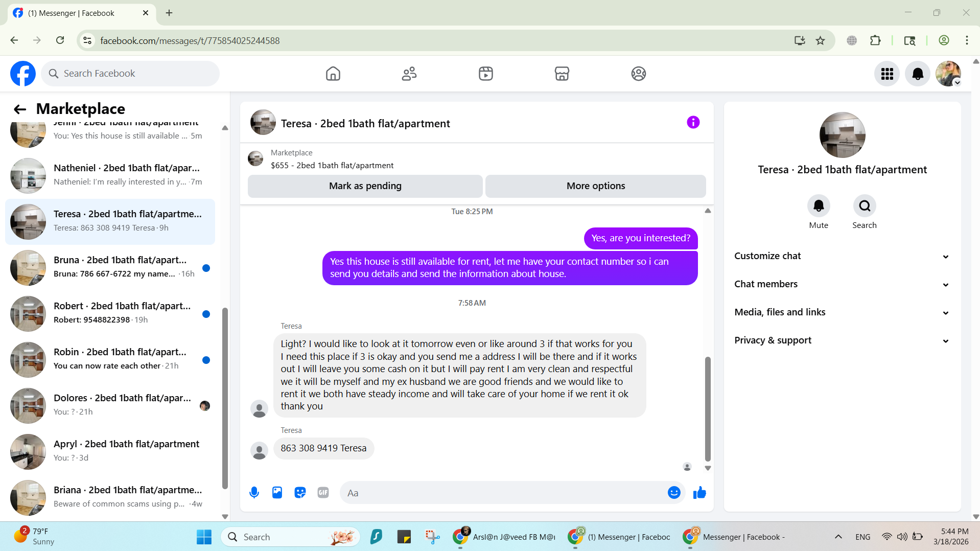Go back from Marketplace chats arrow
The width and height of the screenshot is (980, 551).
tap(20, 109)
